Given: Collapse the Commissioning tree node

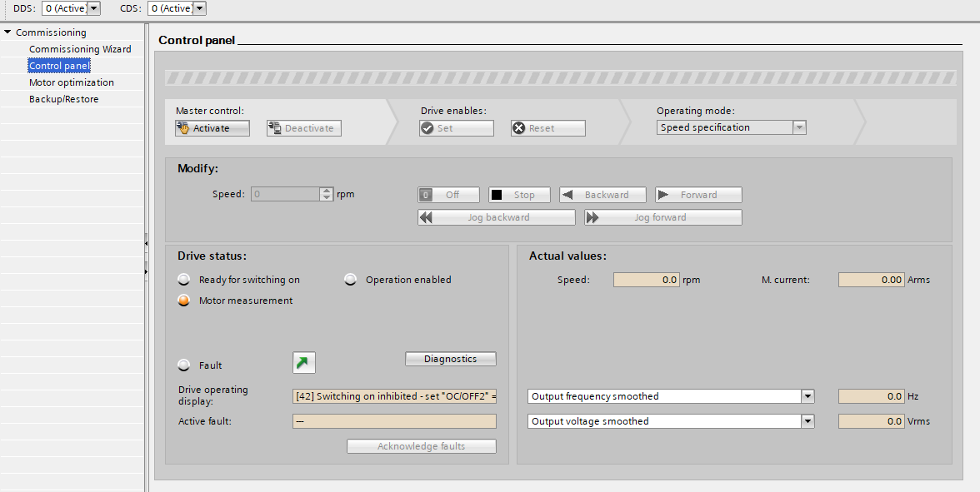Looking at the screenshot, I should pyautogui.click(x=7, y=32).
